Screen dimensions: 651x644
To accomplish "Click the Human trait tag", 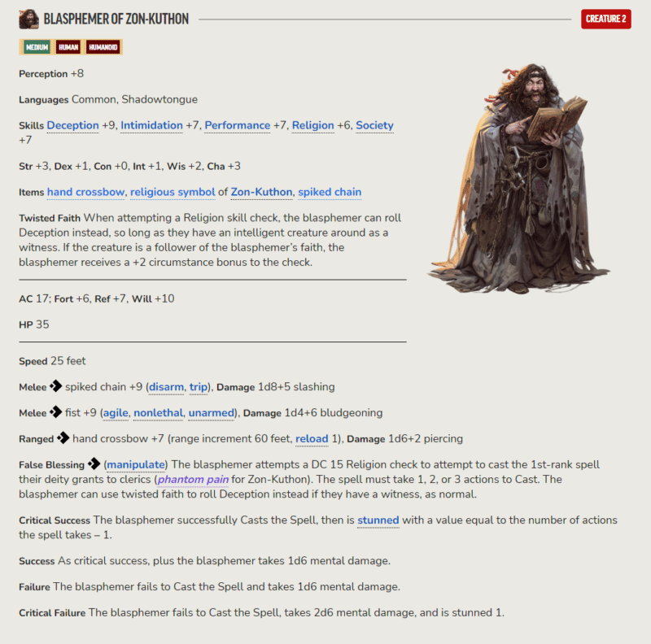I will (x=68, y=47).
